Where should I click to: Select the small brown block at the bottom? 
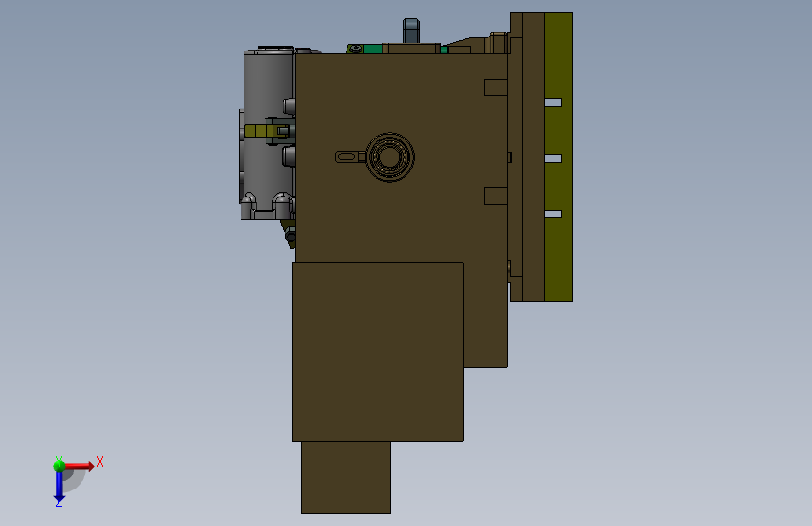(346, 477)
